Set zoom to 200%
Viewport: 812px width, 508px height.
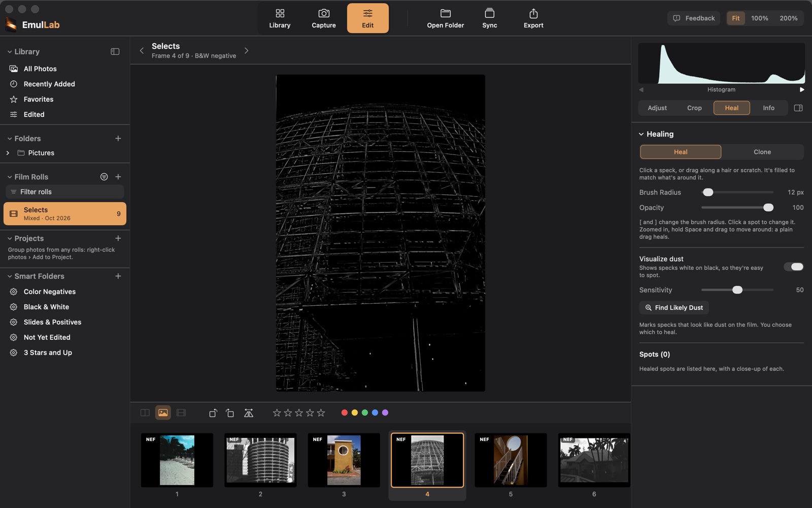pyautogui.click(x=788, y=18)
